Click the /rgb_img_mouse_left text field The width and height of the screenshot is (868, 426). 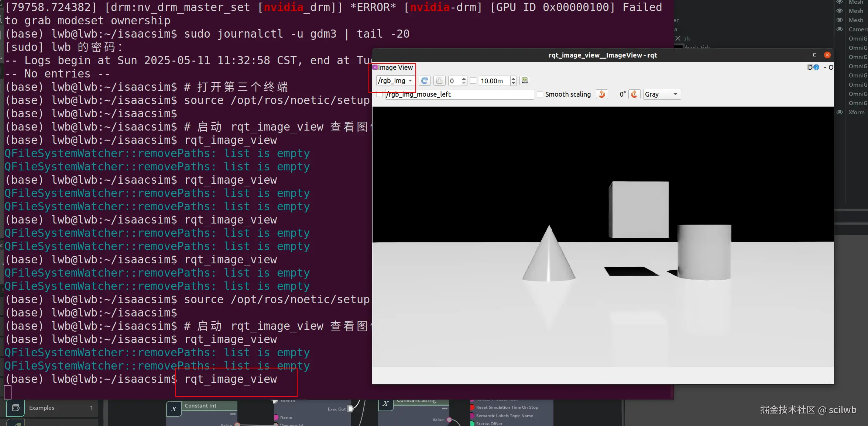pos(459,94)
